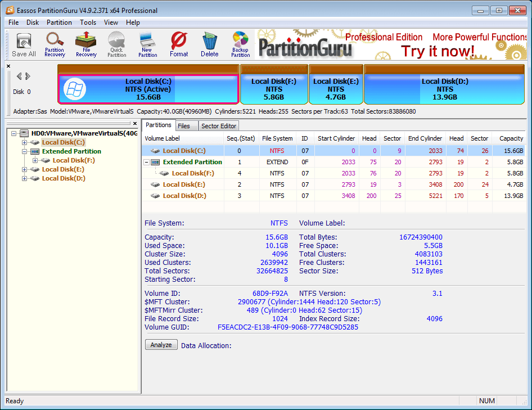The image size is (532, 410).
Task: Click the Volume ID value 68D9-F92A
Action: click(x=270, y=294)
